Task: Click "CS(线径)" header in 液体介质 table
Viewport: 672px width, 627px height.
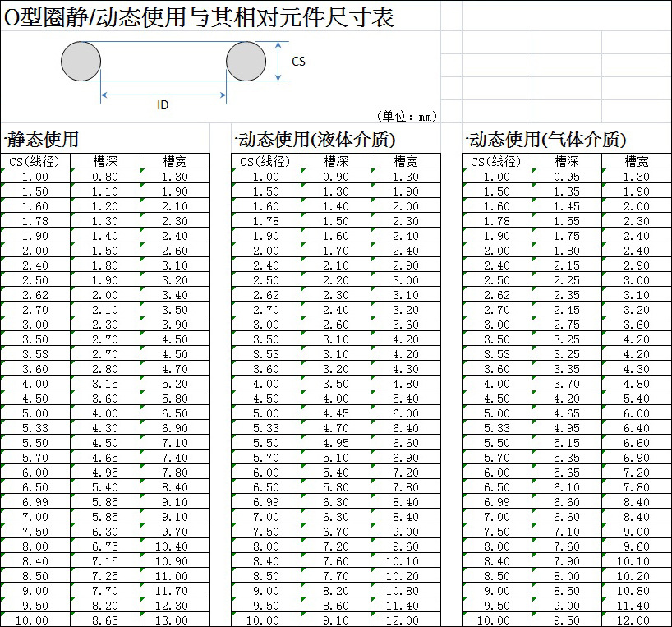Action: pos(265,161)
